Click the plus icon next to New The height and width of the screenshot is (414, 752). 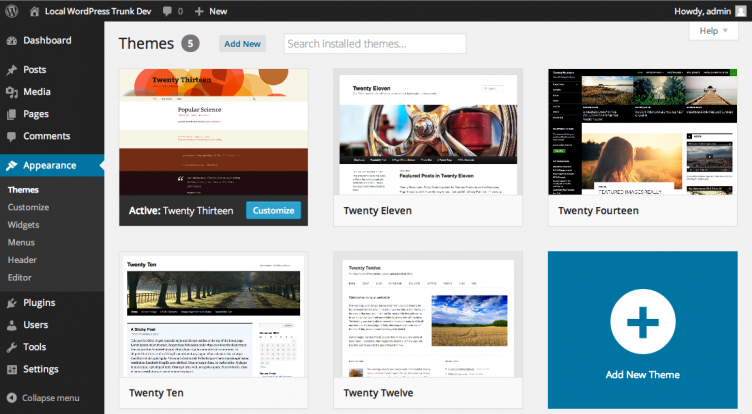tap(199, 11)
